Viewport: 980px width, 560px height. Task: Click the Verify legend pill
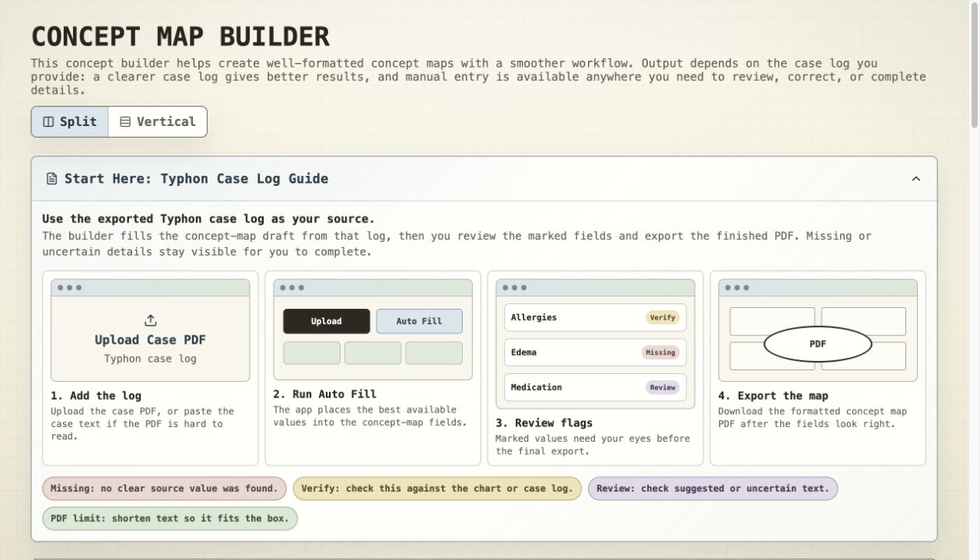pos(437,488)
